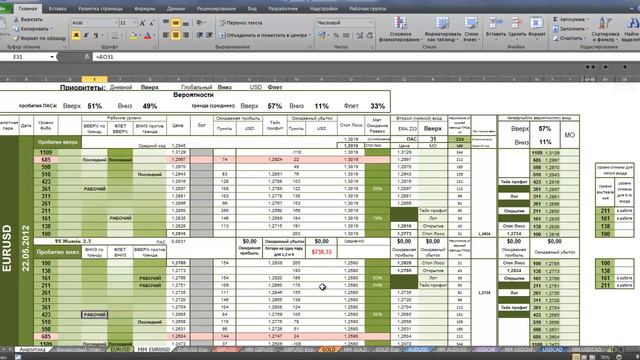Click formula bar containing =AO31
The height and width of the screenshot is (360, 640).
(x=365, y=57)
